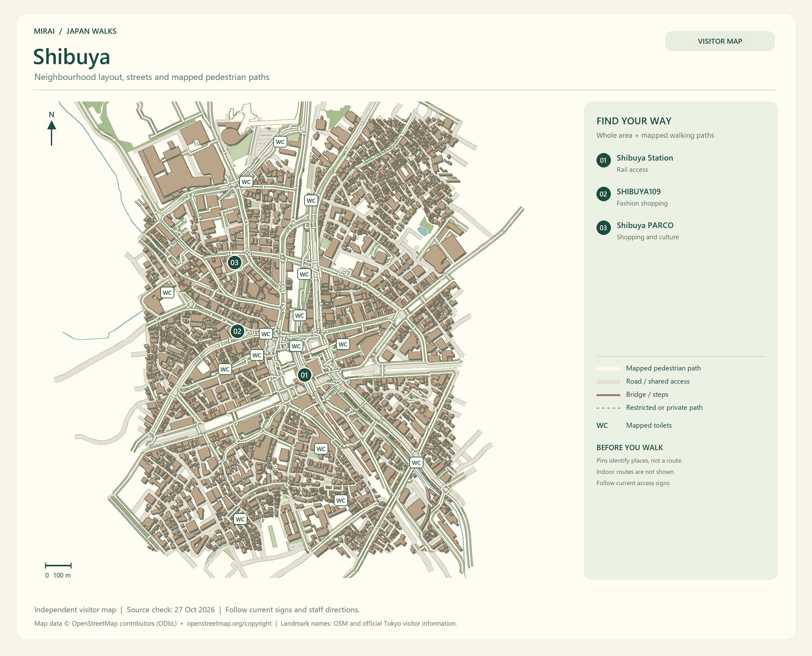Click the dashed Restricted path line sample

click(x=608, y=408)
